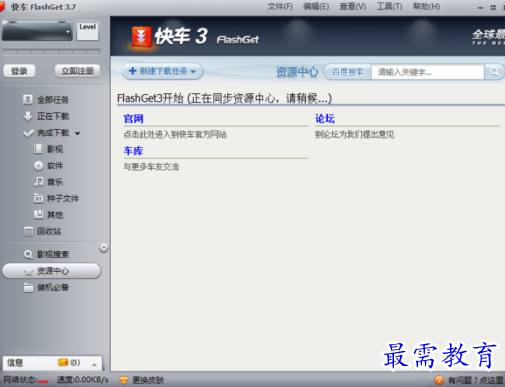Click the level progress bar
Image resolution: width=505 pixels, height=387 pixels.
(52, 52)
